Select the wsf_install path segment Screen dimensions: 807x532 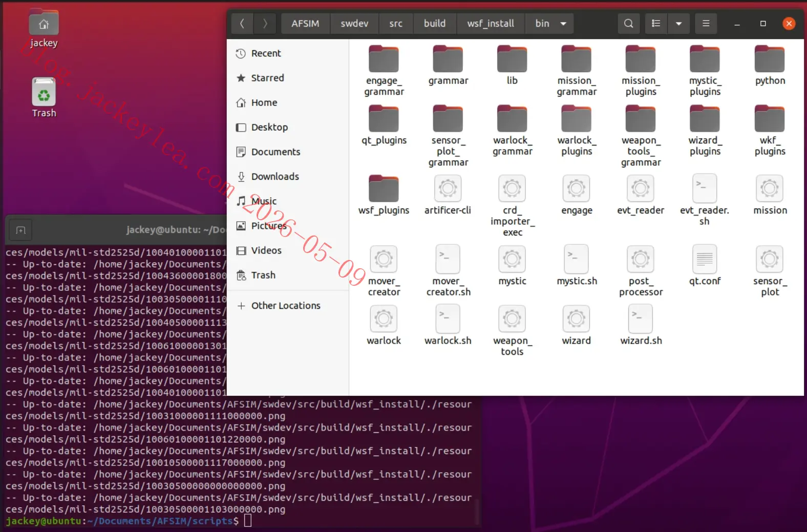(x=491, y=24)
